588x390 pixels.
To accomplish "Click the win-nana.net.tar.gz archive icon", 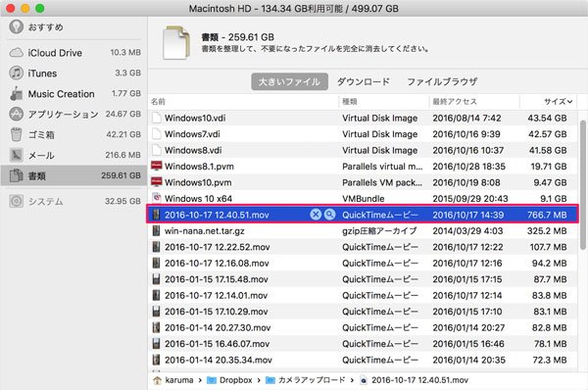I will click(157, 230).
